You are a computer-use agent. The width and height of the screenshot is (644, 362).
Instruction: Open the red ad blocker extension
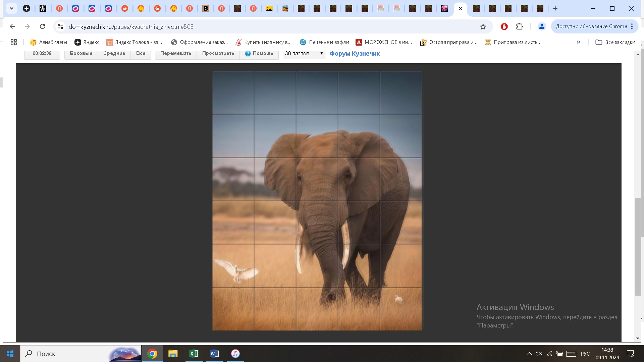[x=504, y=26]
